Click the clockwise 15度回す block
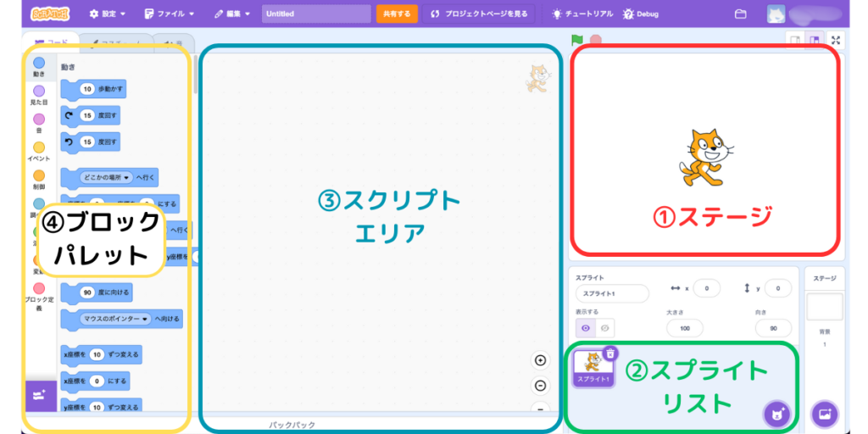The height and width of the screenshot is (434, 868). coord(90,115)
